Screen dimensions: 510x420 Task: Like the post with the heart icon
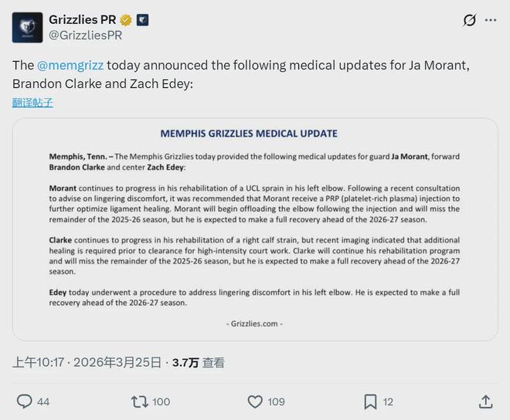pos(255,401)
